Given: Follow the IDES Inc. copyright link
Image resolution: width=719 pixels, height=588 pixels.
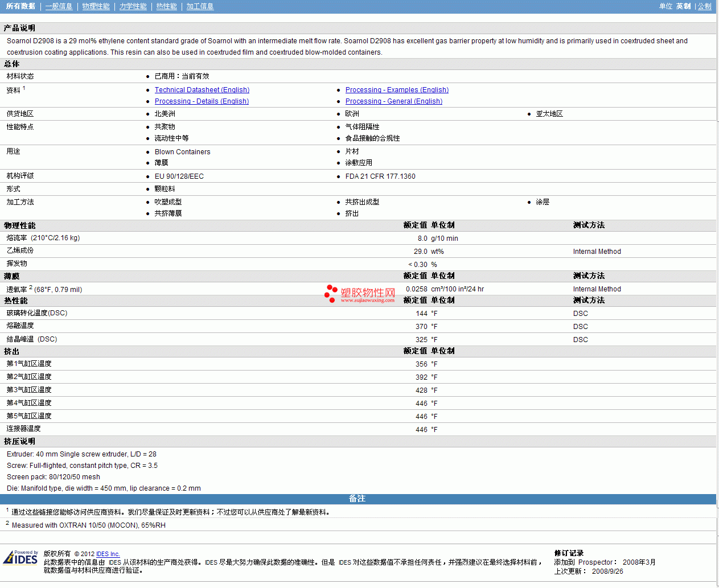Looking at the screenshot, I should point(108,554).
